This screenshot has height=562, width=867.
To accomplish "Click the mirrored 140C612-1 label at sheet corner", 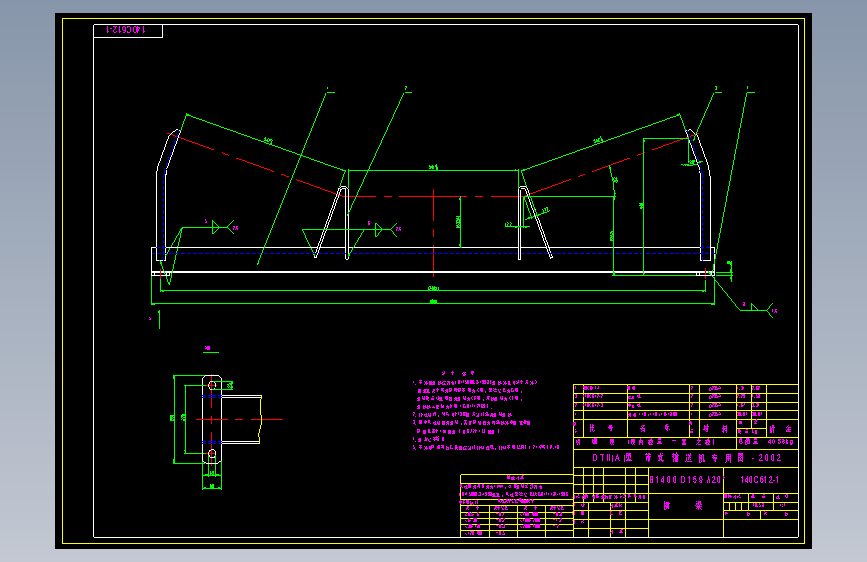I will point(126,30).
